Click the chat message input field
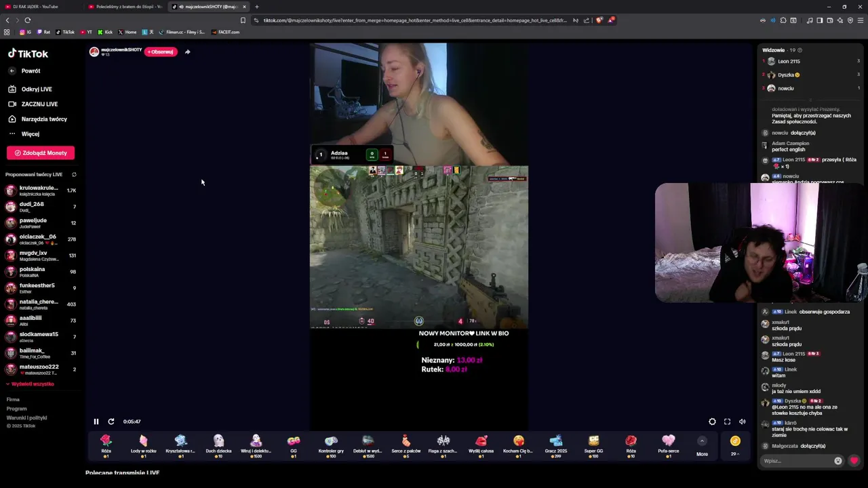The height and width of the screenshot is (488, 868). (x=797, y=461)
